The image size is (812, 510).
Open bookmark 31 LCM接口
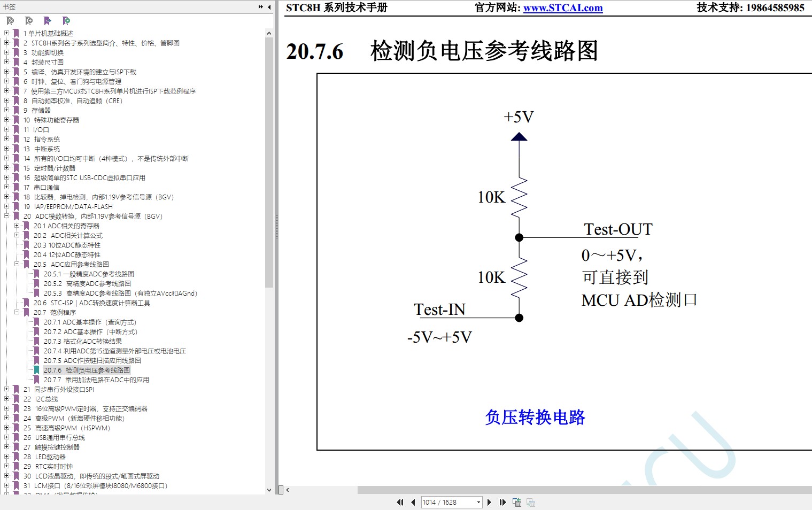95,485
